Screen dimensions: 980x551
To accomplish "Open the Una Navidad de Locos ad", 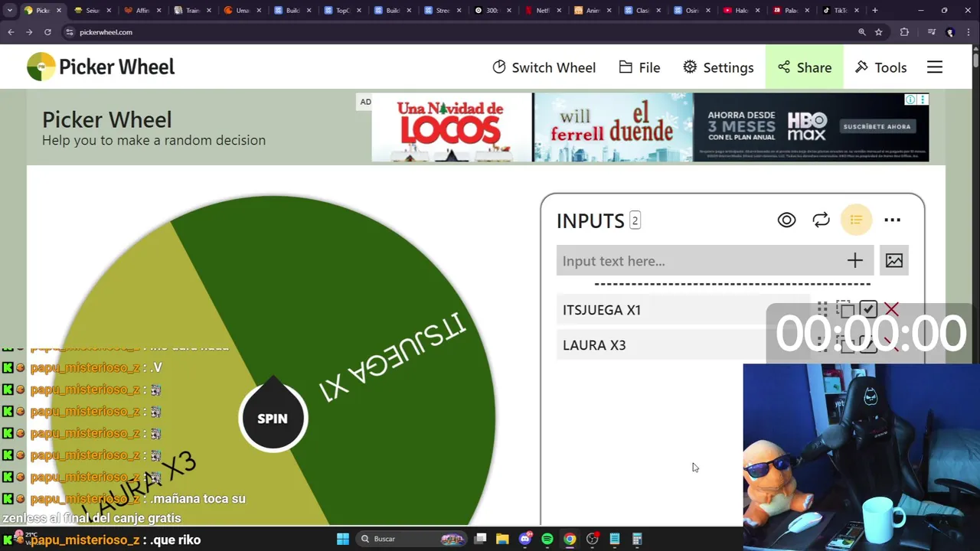I will pos(452,127).
